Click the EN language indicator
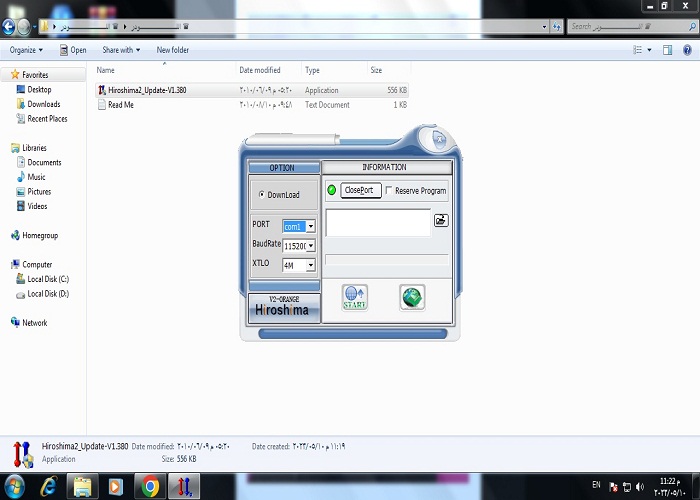 pyautogui.click(x=596, y=485)
